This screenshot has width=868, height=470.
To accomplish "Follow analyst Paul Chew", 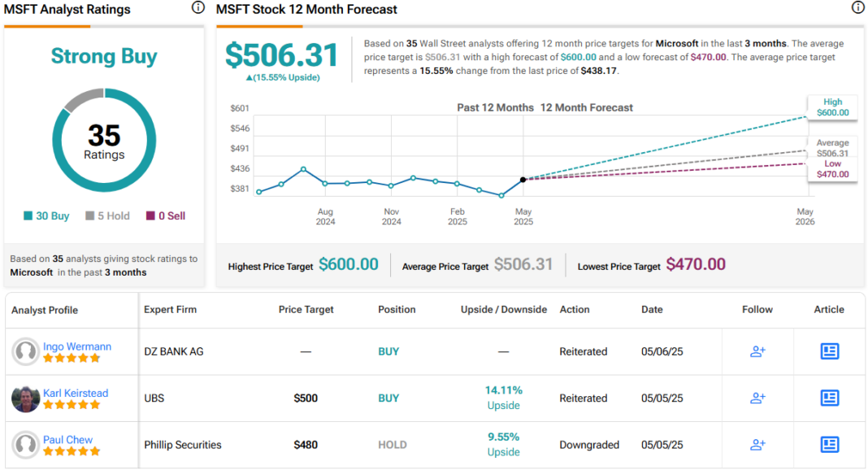I will [757, 445].
